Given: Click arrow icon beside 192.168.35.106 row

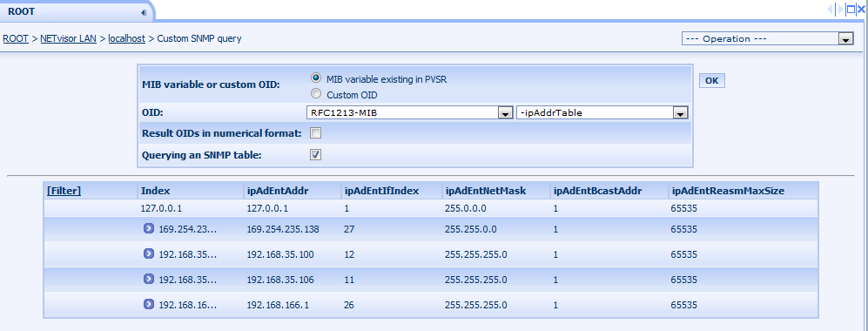Looking at the screenshot, I should (148, 279).
